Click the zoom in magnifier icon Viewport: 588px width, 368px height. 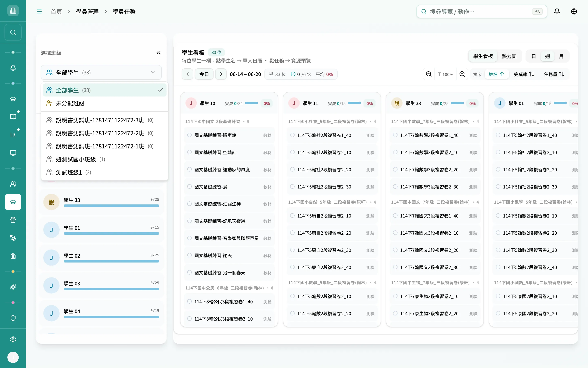pos(462,74)
